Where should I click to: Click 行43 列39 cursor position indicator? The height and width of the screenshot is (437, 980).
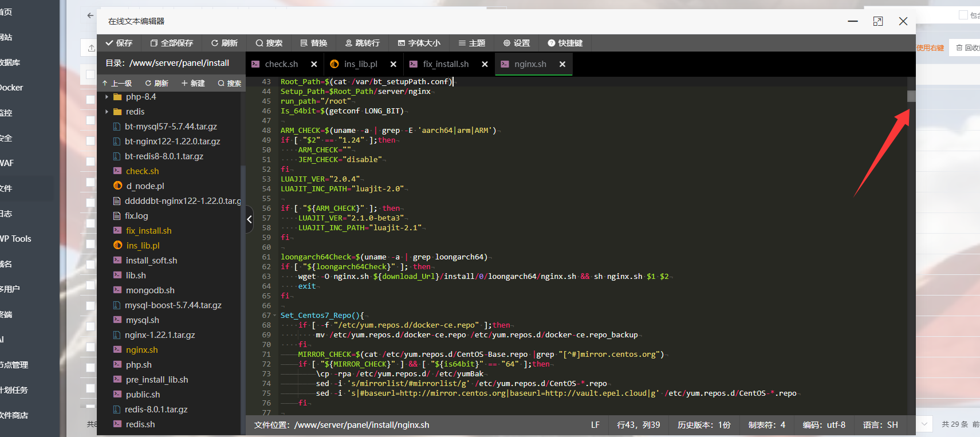click(x=638, y=425)
